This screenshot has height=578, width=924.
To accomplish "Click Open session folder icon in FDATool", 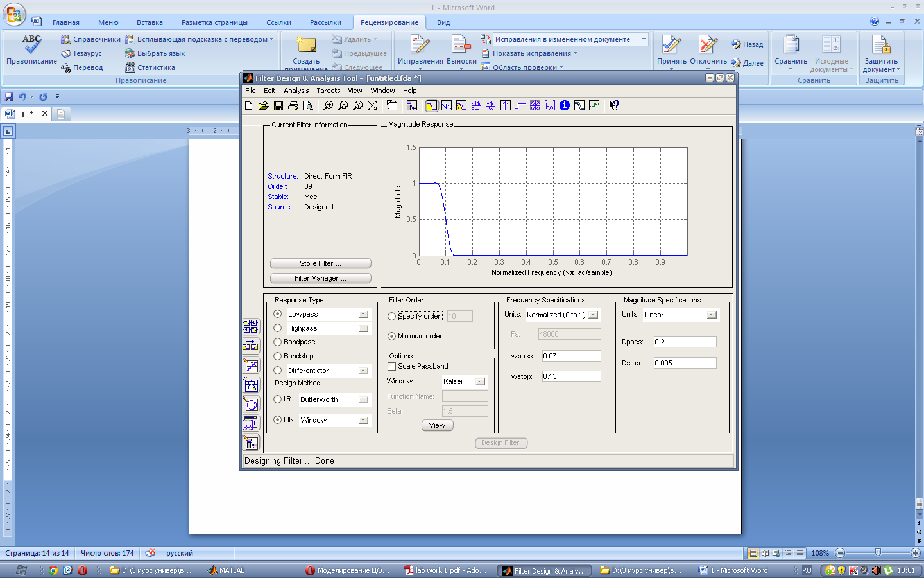I will click(x=263, y=106).
